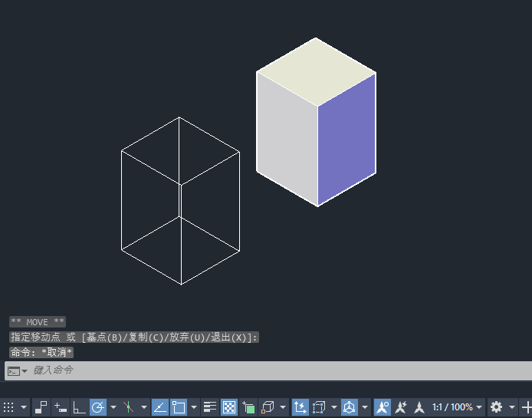Screen dimensions: 532x418
Task: Click the isometric drafting icon
Action: pyautogui.click(x=129, y=407)
